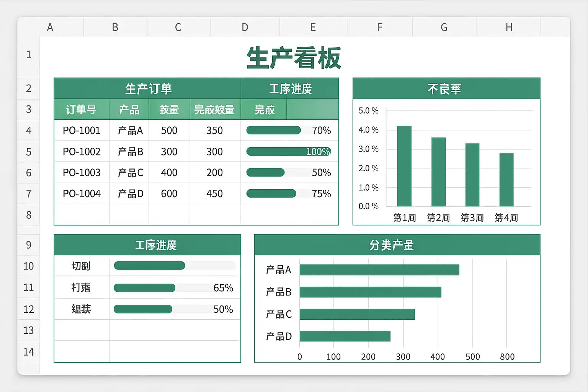Select 产品C cell in the order table

tap(129, 173)
